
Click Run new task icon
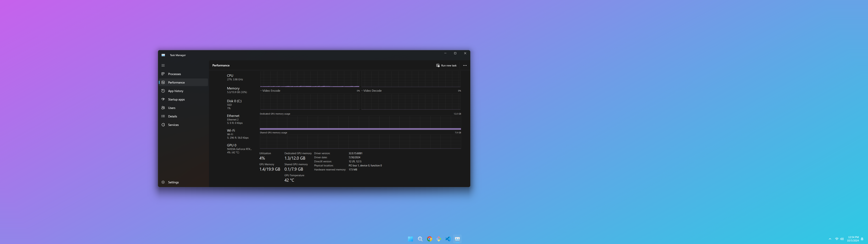(438, 65)
